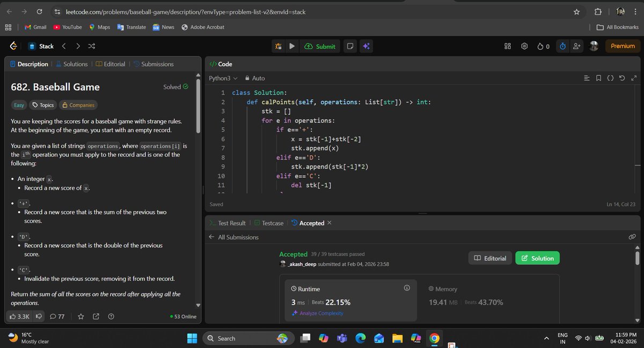644x348 pixels.
Task: Open the AI sparkle assistant icon
Action: point(366,46)
